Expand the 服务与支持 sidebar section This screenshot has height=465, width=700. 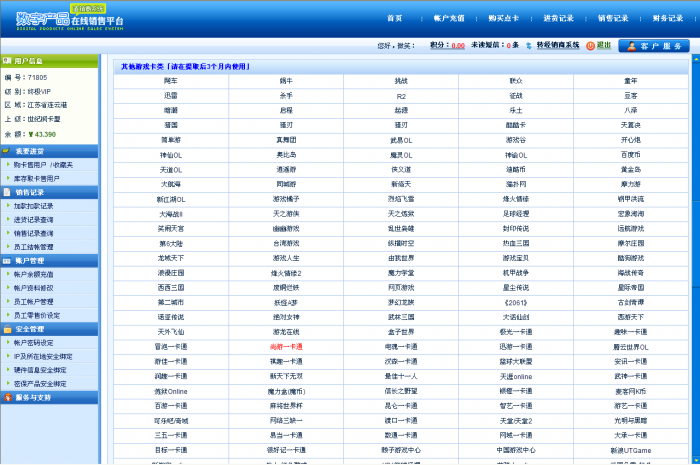click(49, 397)
